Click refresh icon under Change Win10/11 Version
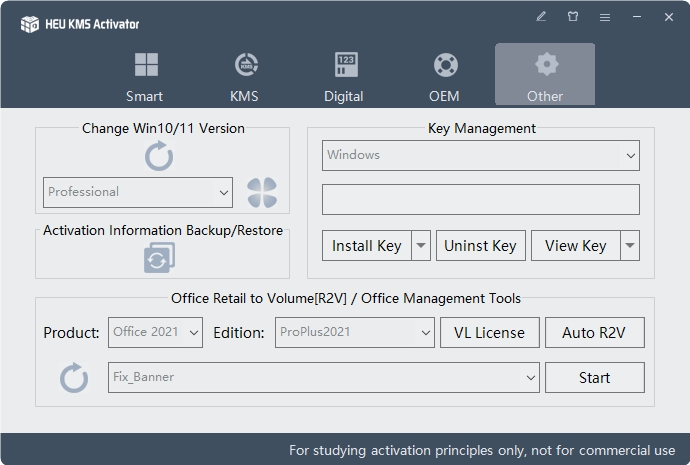The height and width of the screenshot is (465, 690). 159,156
